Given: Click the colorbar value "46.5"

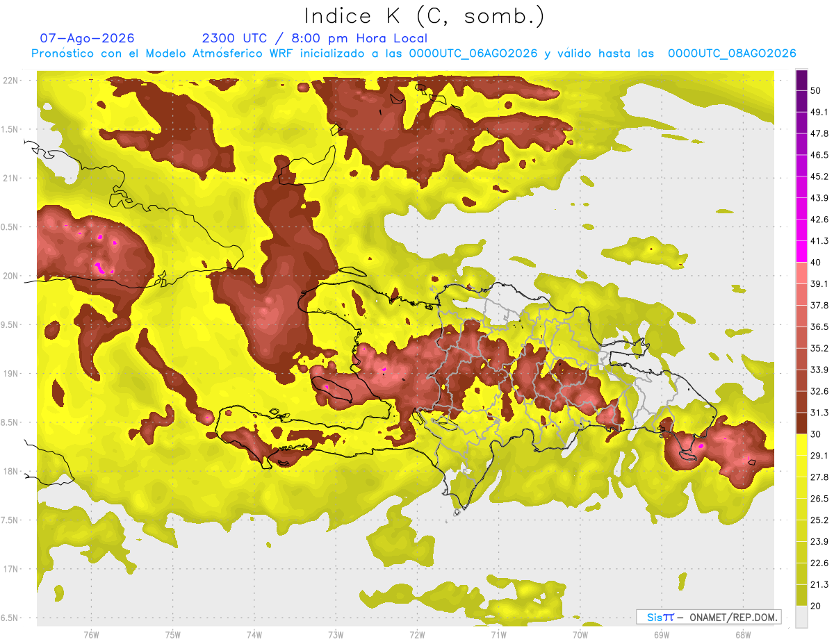Looking at the screenshot, I should pos(819,155).
